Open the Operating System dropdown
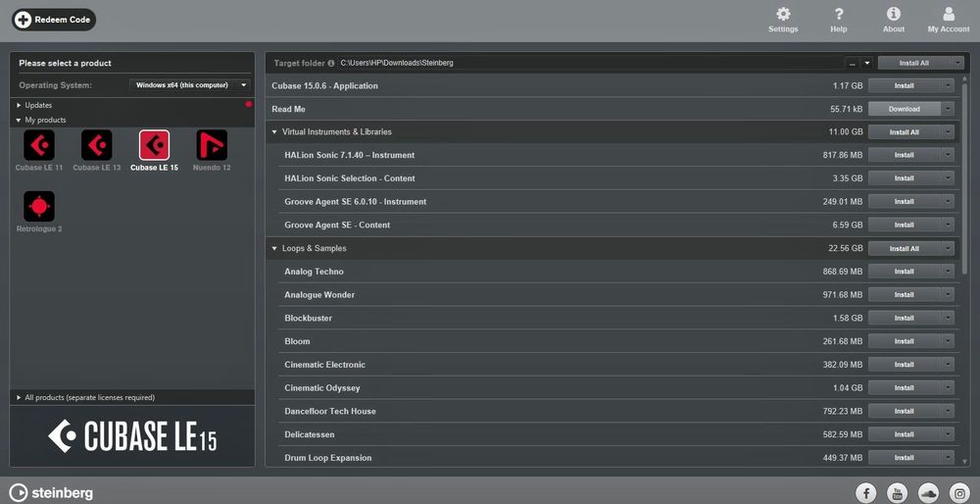 (x=190, y=85)
